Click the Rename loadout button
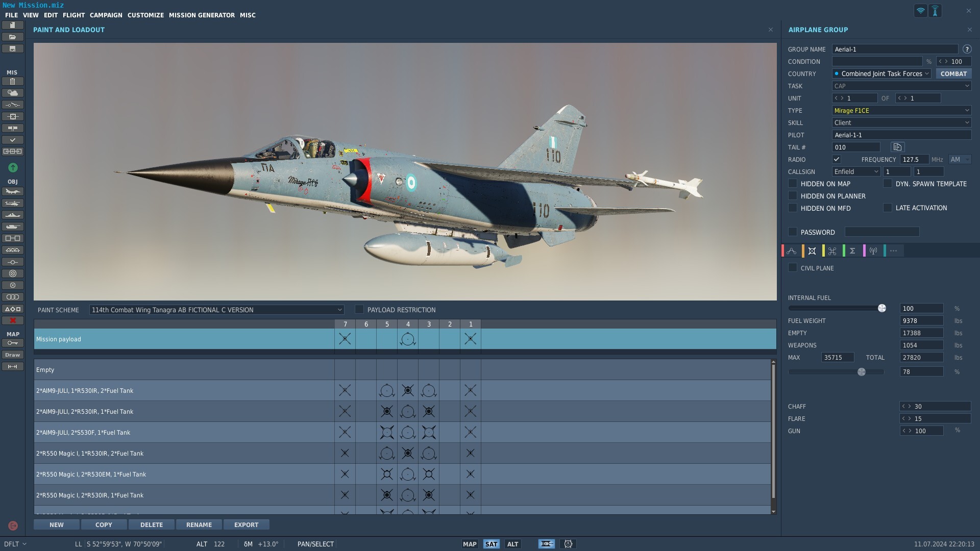 (x=199, y=524)
